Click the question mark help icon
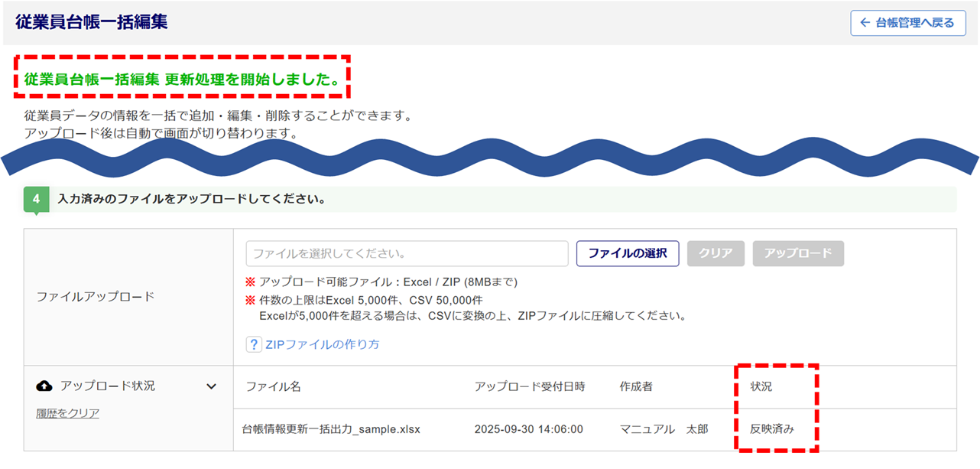This screenshot has width=980, height=469. pyautogui.click(x=254, y=344)
